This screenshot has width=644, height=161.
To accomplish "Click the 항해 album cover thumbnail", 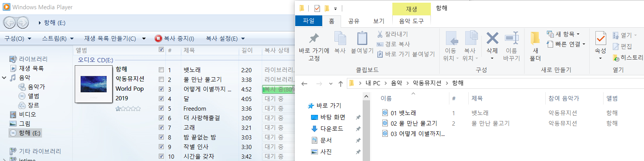I will tap(94, 84).
